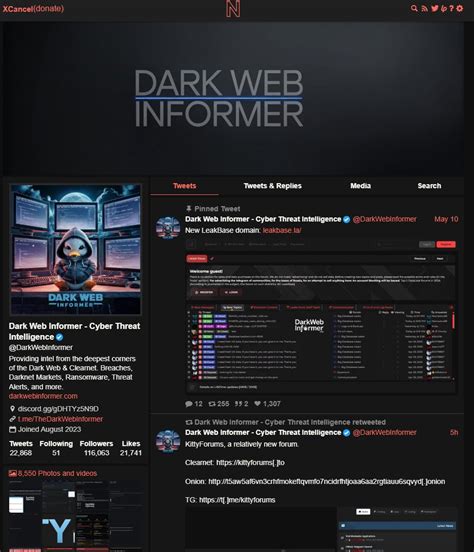
Task: Click the Joined August 2023 text
Action: coord(49,429)
